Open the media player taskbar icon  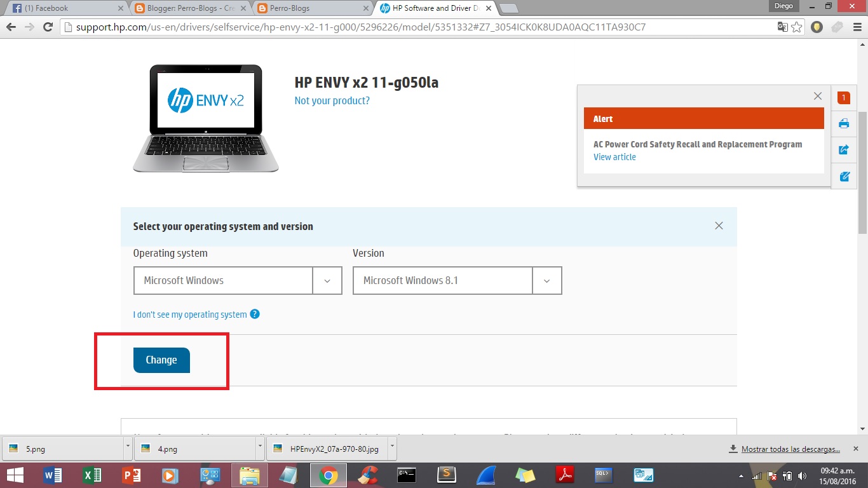click(x=170, y=475)
